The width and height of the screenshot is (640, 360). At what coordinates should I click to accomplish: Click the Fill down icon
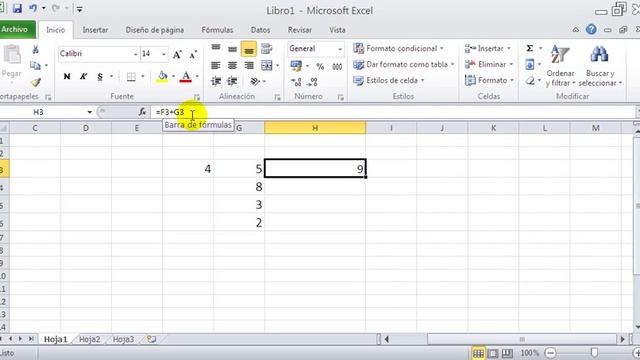tap(530, 64)
